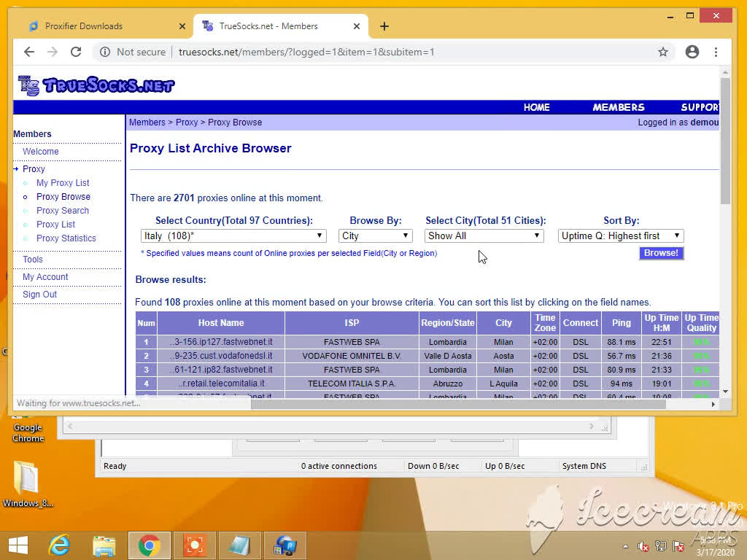
Task: Click the muted volume tray icon
Action: (x=643, y=545)
